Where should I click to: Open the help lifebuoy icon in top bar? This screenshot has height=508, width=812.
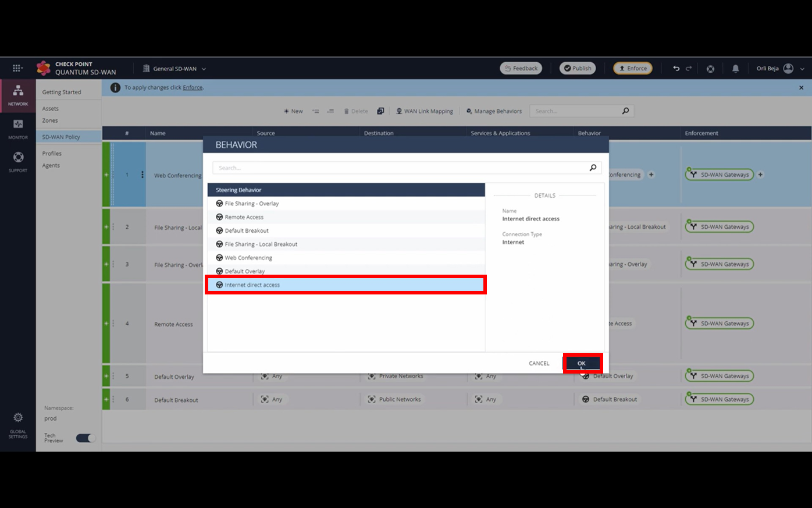pos(710,69)
